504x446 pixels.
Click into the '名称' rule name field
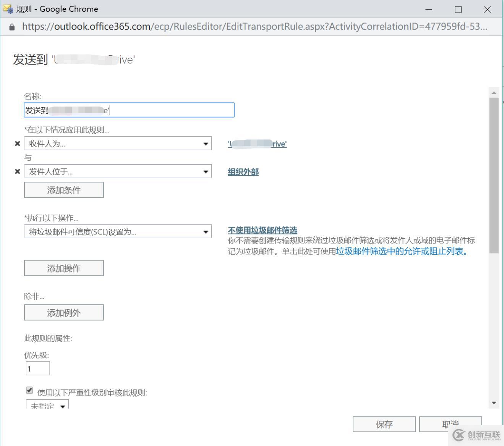[129, 110]
